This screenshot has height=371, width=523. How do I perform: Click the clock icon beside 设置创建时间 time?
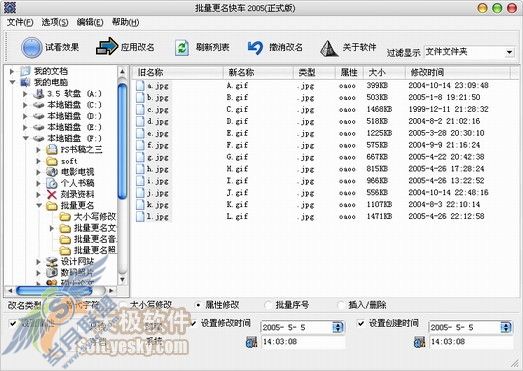tap(420, 342)
